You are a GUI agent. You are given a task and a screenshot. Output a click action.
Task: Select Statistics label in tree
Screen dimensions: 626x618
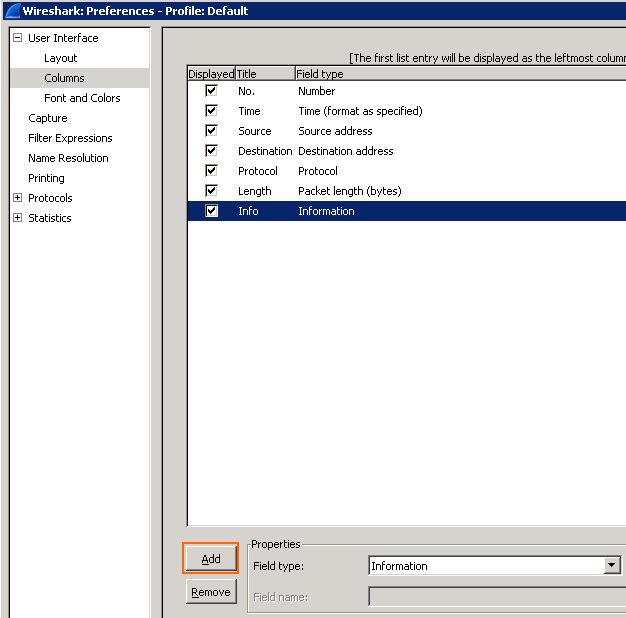50,218
